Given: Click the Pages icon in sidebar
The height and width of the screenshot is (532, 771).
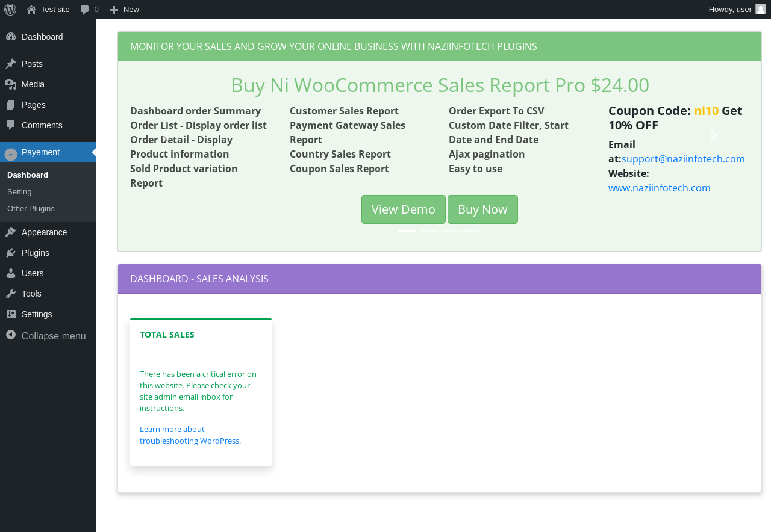Looking at the screenshot, I should point(11,105).
